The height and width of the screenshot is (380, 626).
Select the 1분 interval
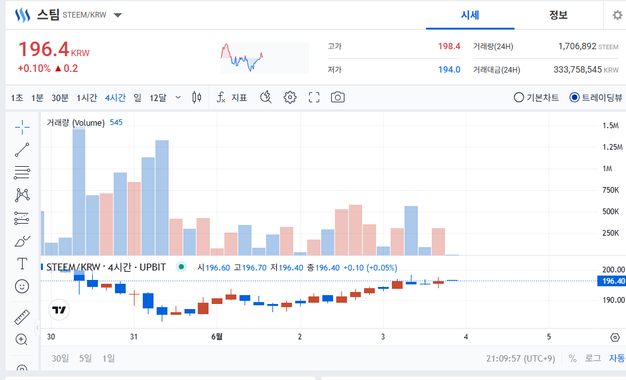coord(37,98)
